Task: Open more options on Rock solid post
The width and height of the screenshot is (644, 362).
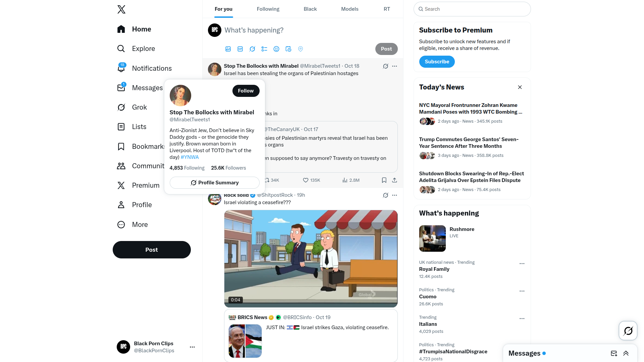Action: (x=394, y=195)
